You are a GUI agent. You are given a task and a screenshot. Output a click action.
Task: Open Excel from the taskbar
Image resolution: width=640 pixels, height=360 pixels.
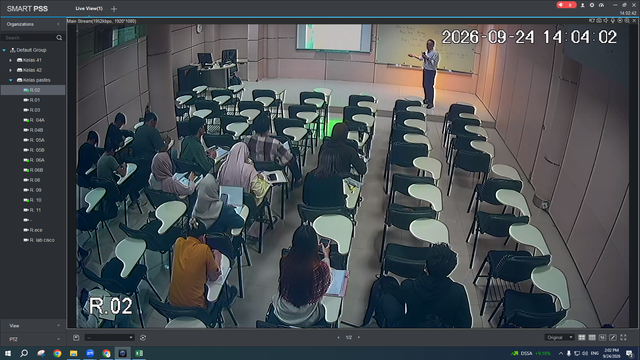(x=139, y=353)
